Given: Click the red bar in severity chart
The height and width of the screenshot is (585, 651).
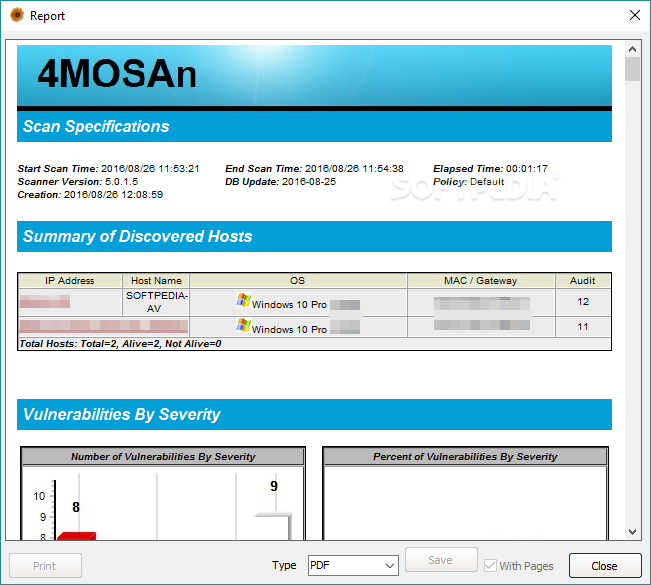Looking at the screenshot, I should [x=76, y=536].
